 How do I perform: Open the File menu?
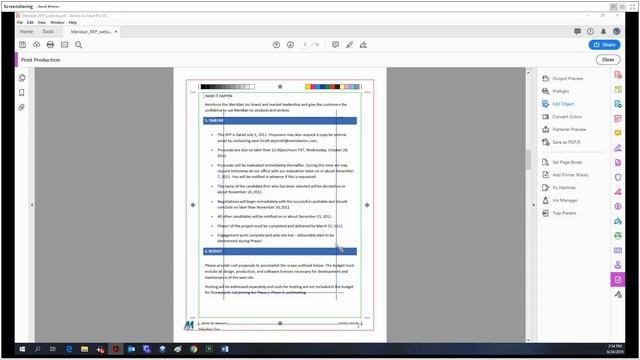[20, 22]
